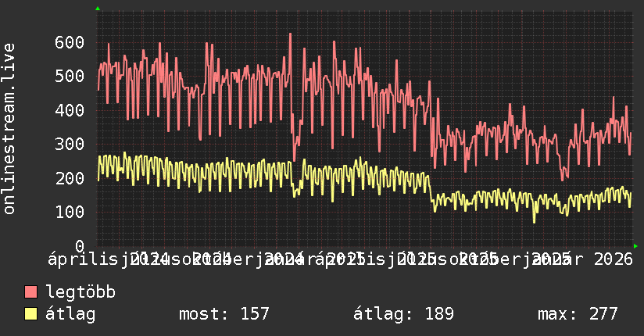Click the pink line's highest peak

tap(290, 34)
